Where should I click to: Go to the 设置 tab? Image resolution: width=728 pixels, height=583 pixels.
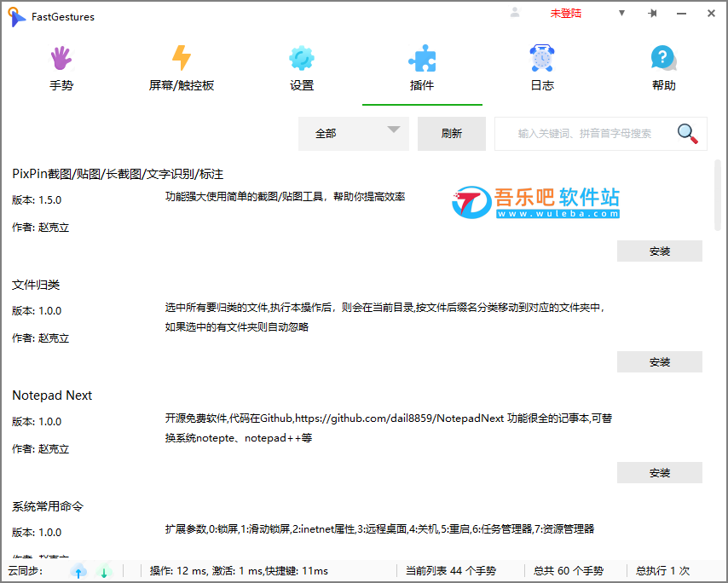(x=302, y=68)
